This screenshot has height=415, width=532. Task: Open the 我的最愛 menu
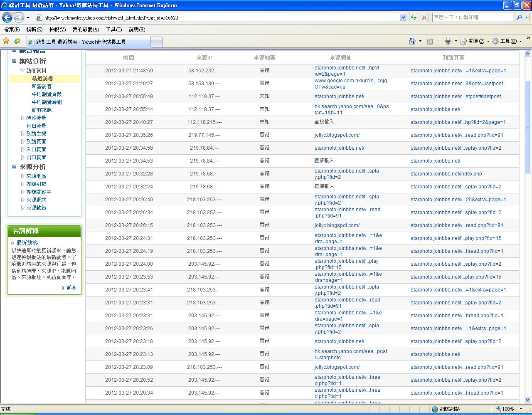pyautogui.click(x=86, y=30)
